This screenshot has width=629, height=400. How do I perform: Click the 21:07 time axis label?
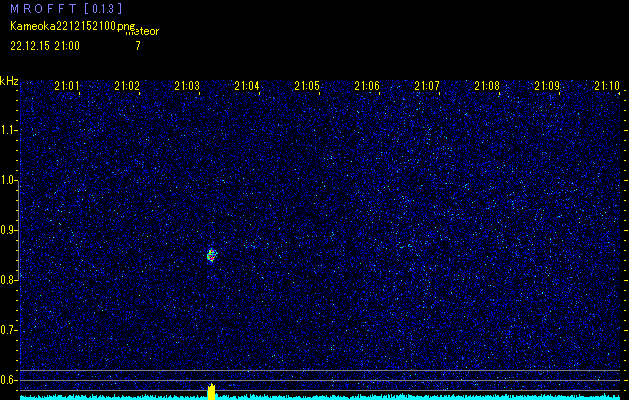point(427,86)
